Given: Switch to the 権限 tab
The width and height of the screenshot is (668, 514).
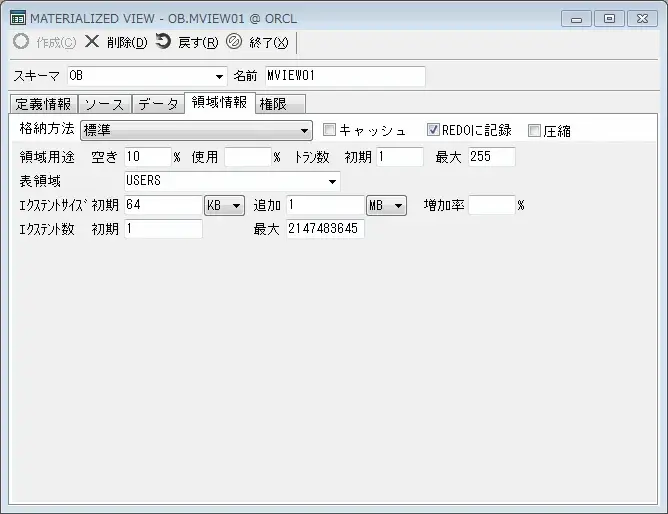Looking at the screenshot, I should [280, 104].
